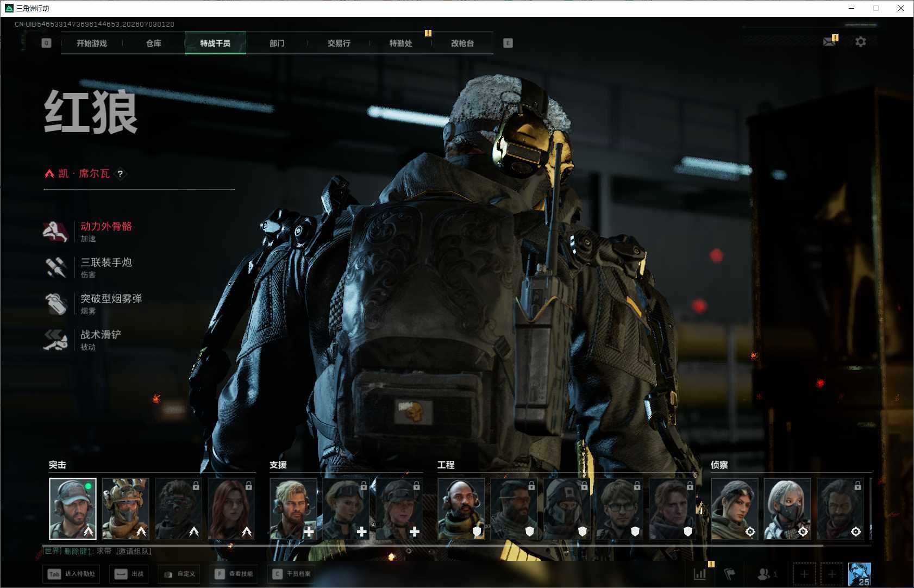Add teammate in second empty squad slot

click(x=831, y=574)
